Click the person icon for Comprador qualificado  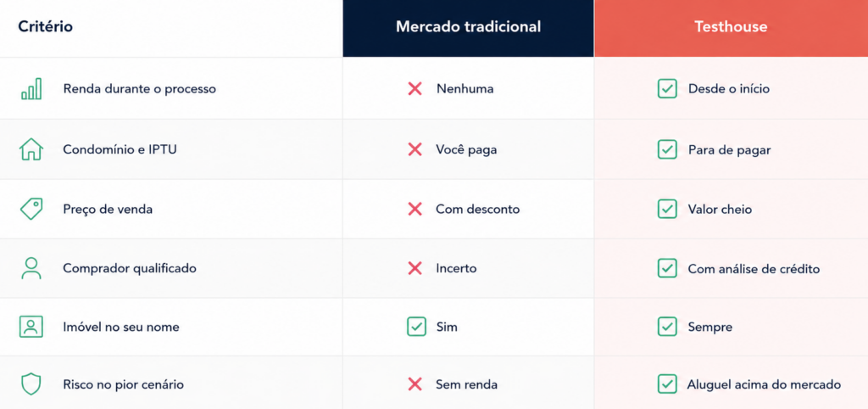[x=31, y=268]
